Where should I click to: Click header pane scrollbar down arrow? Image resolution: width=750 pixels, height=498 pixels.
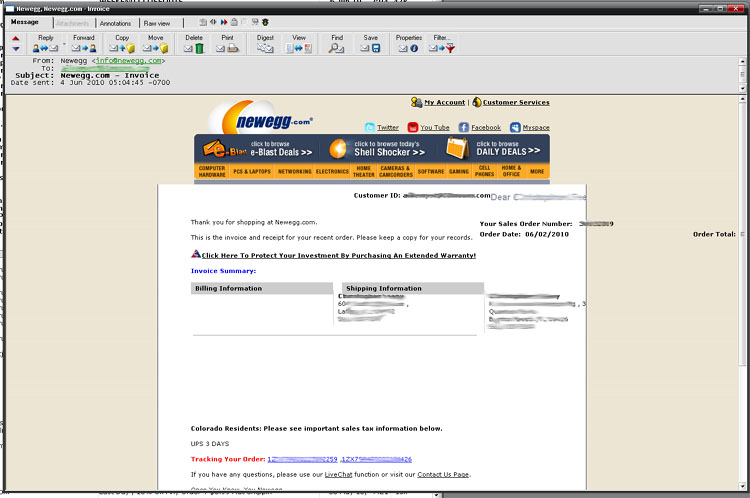(742, 89)
